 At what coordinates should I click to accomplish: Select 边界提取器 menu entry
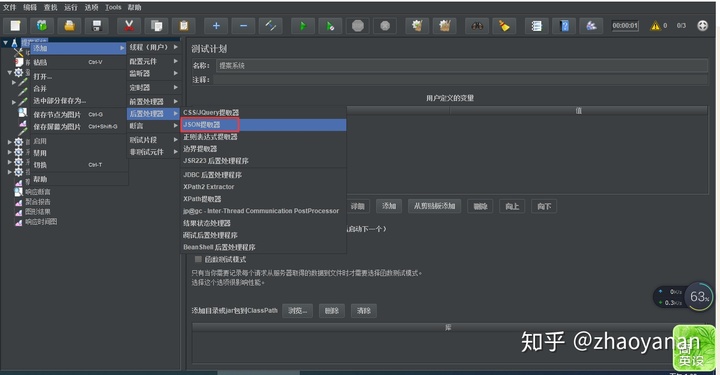click(263, 149)
